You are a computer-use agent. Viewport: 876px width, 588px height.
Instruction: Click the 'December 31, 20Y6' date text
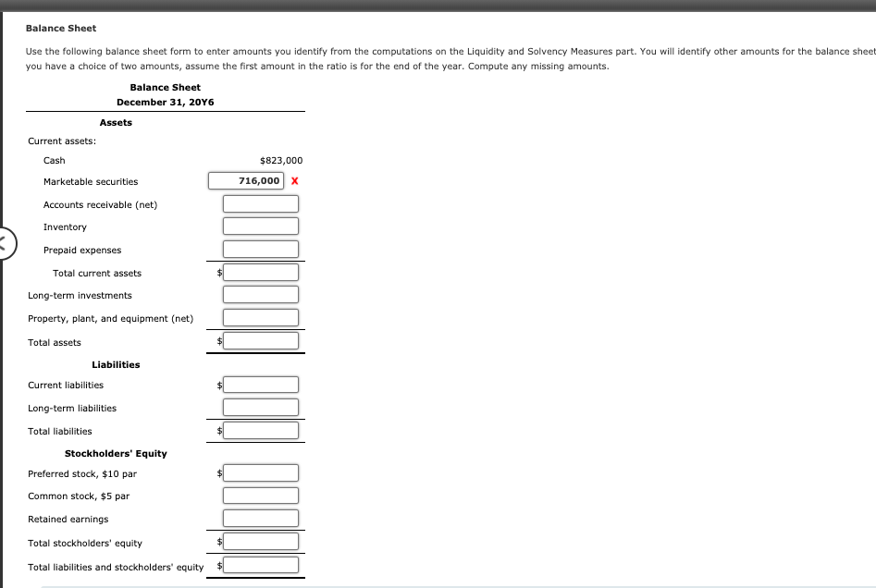pyautogui.click(x=166, y=103)
